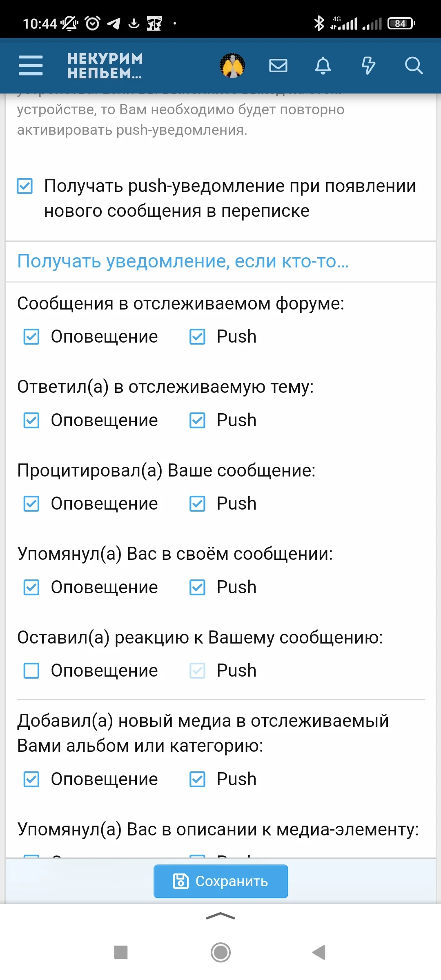
Task: Tap the Android home button
Action: [x=220, y=952]
